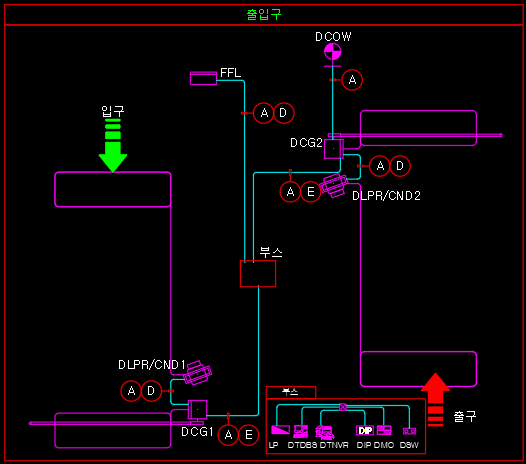Image resolution: width=526 pixels, height=464 pixels.
Task: Click the 입구 label text
Action: (x=113, y=111)
